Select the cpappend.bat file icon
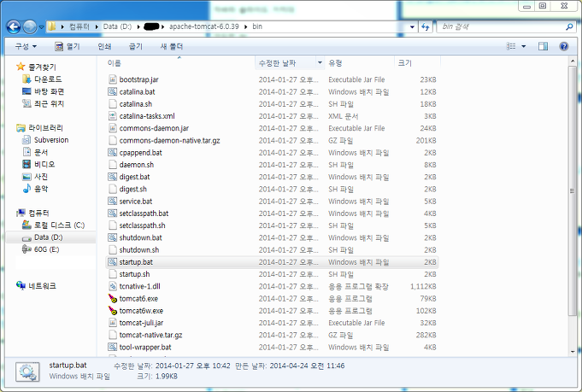The height and width of the screenshot is (392, 582). tap(113, 152)
